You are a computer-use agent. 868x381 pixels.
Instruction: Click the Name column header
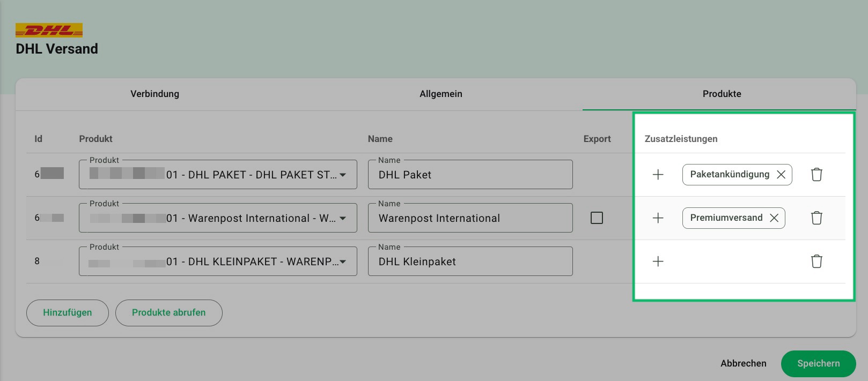point(380,139)
